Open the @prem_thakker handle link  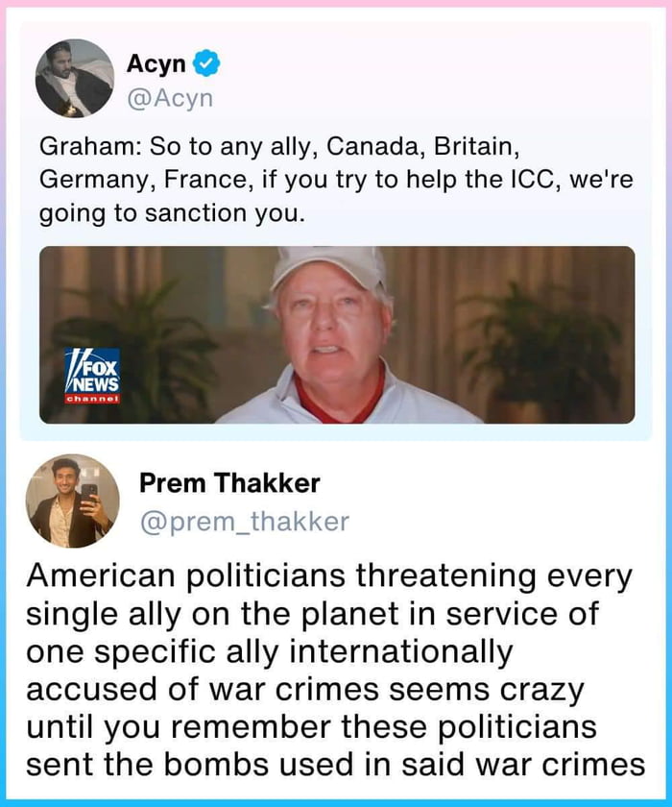tap(245, 522)
